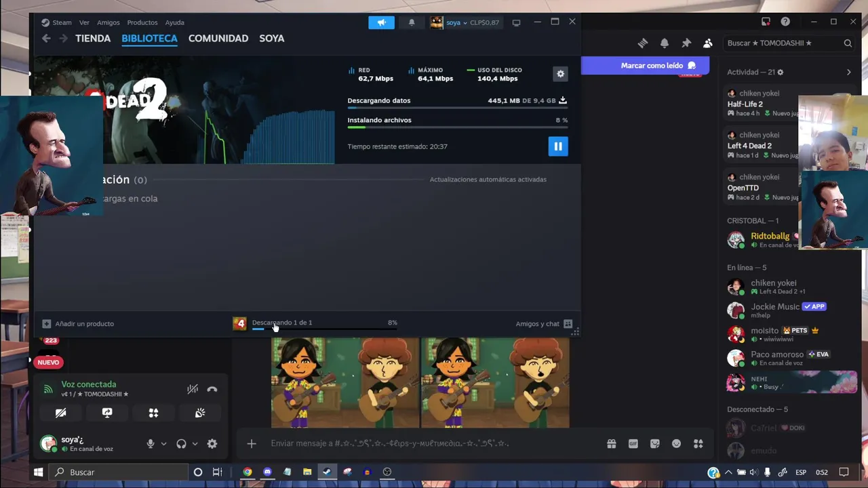Switch to the TIENDA tab
The width and height of the screenshot is (868, 488).
pyautogui.click(x=93, y=39)
